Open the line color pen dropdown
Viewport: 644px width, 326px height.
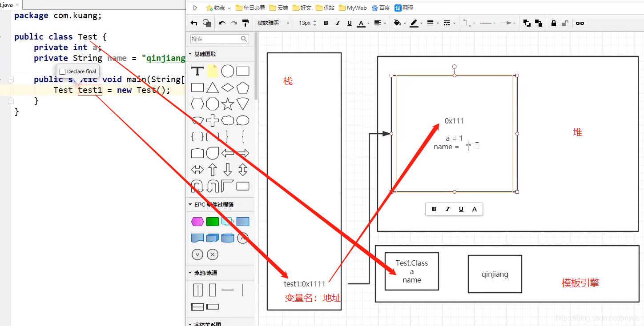click(415, 23)
